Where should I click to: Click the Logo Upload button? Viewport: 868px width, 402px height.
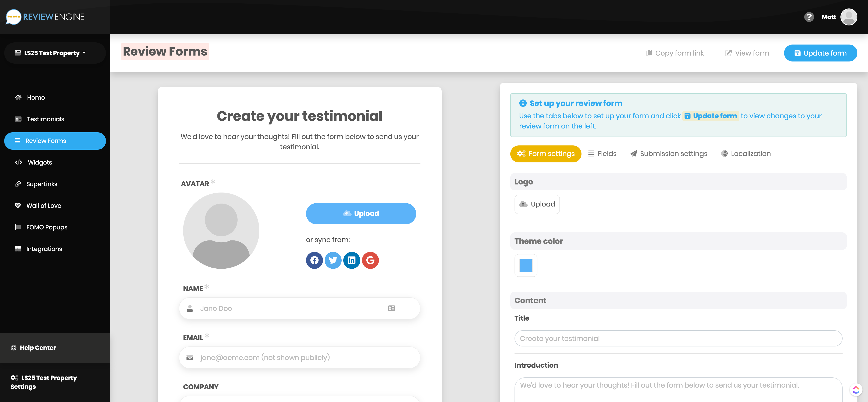click(x=537, y=204)
